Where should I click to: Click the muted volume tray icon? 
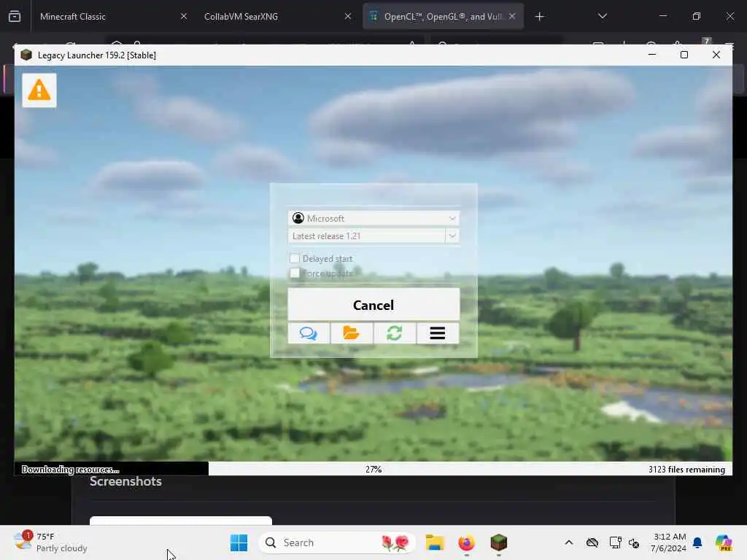click(634, 542)
